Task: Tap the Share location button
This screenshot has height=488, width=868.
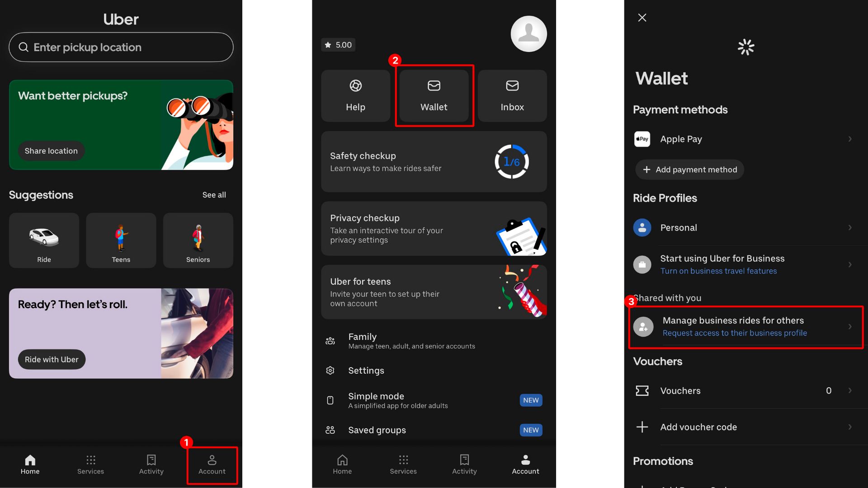Action: pyautogui.click(x=51, y=151)
